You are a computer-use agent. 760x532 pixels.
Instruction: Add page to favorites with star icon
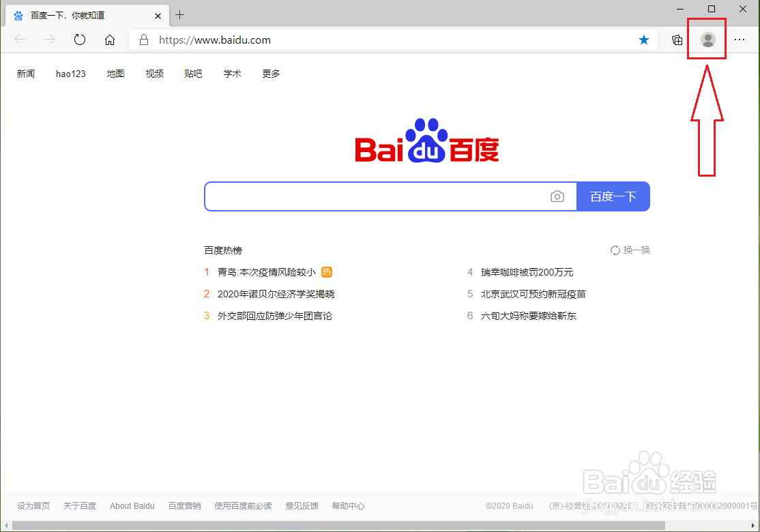(644, 40)
